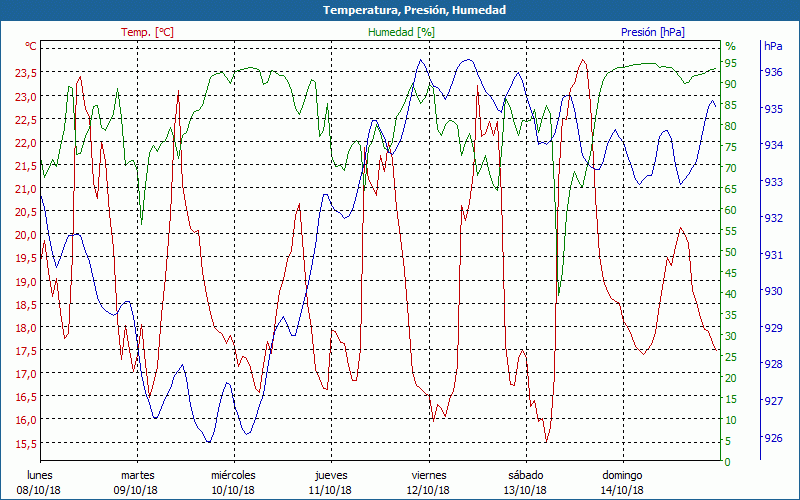Click the 16,5 temperature axis value
This screenshot has height=500, width=800.
coord(26,397)
